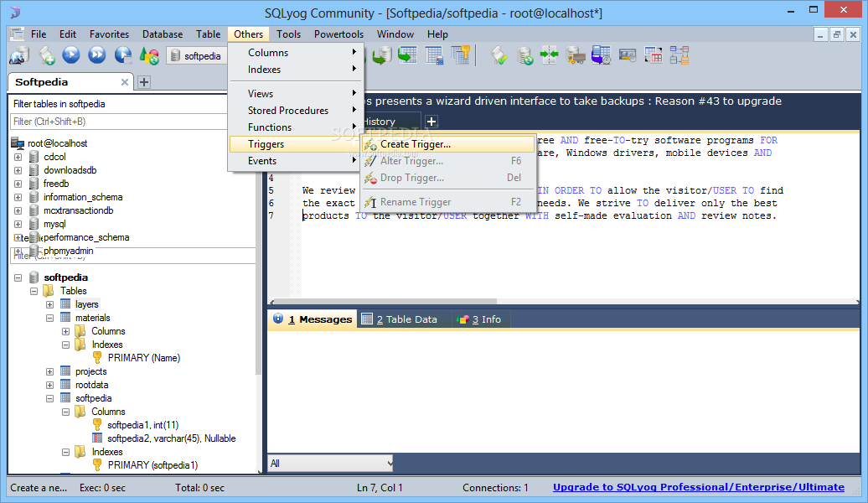Click the Synchronize database icon

pyautogui.click(x=524, y=55)
